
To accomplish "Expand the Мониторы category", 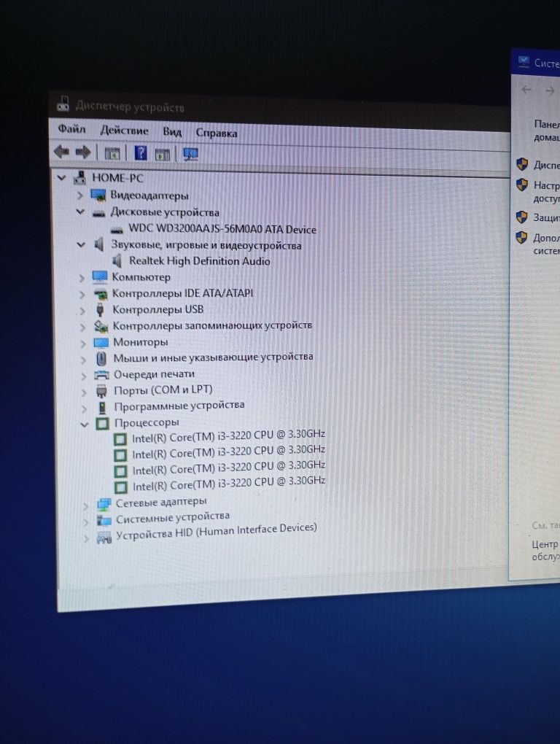I will pos(83,343).
